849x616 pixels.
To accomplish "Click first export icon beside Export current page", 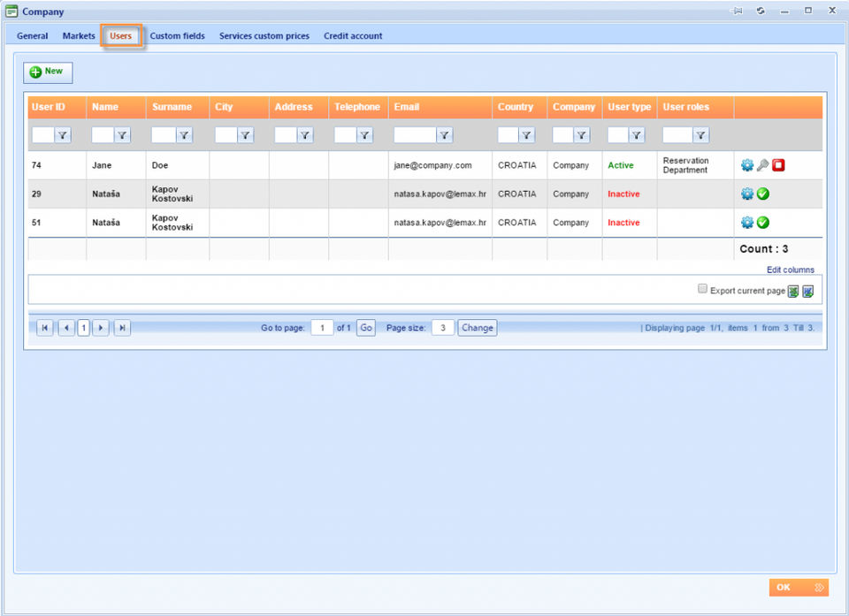I will point(793,292).
